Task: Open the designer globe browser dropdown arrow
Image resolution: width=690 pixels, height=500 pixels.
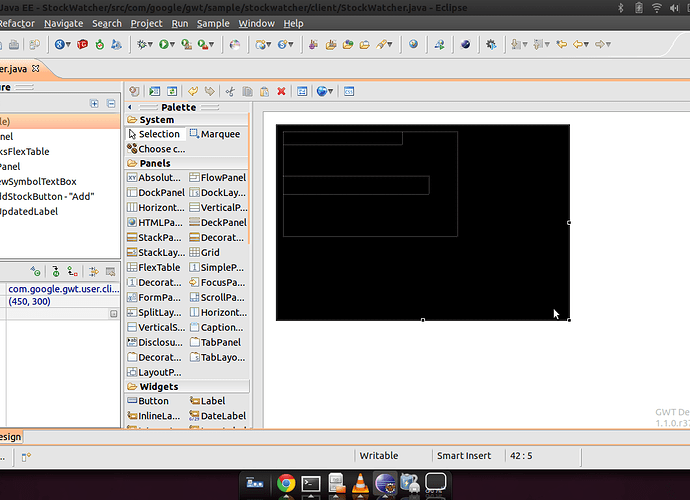Action: [x=331, y=92]
